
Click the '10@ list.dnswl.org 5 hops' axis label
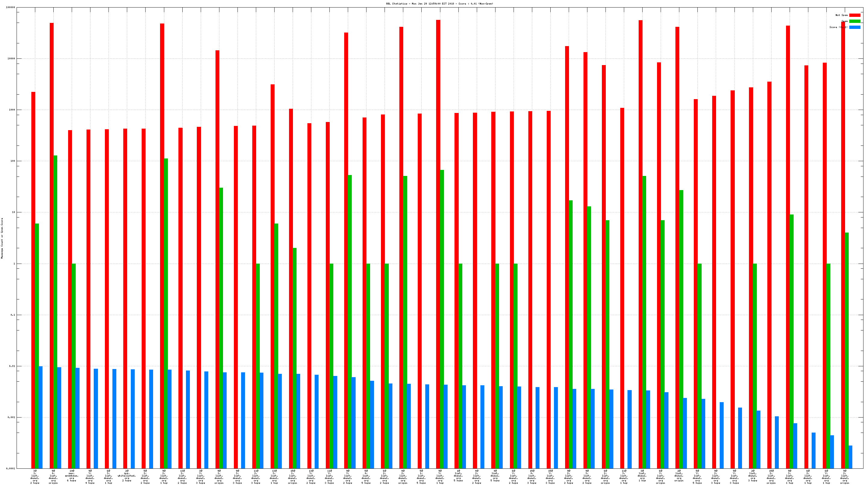click(x=458, y=476)
